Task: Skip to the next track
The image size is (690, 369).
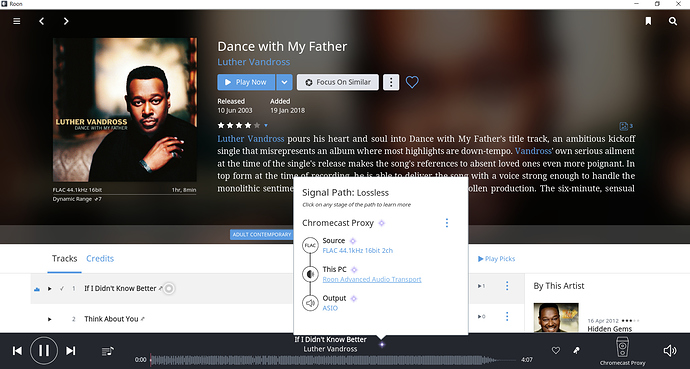Action: (x=70, y=351)
